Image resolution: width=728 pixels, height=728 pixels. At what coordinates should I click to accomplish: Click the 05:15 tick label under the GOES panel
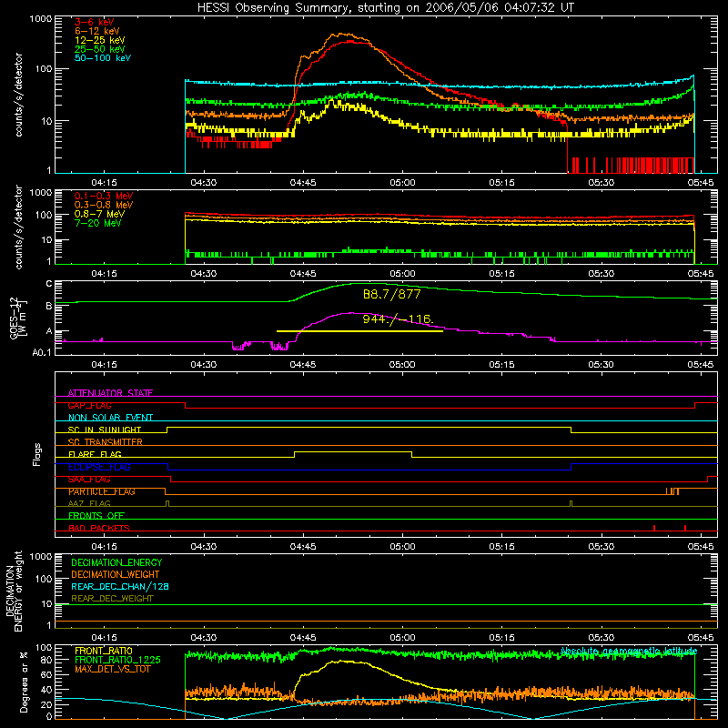[x=501, y=365]
